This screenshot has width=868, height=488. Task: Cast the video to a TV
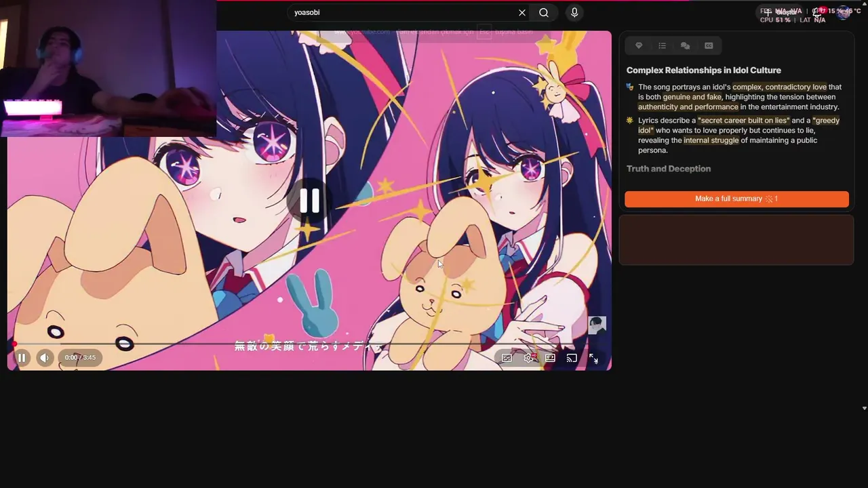pos(572,358)
